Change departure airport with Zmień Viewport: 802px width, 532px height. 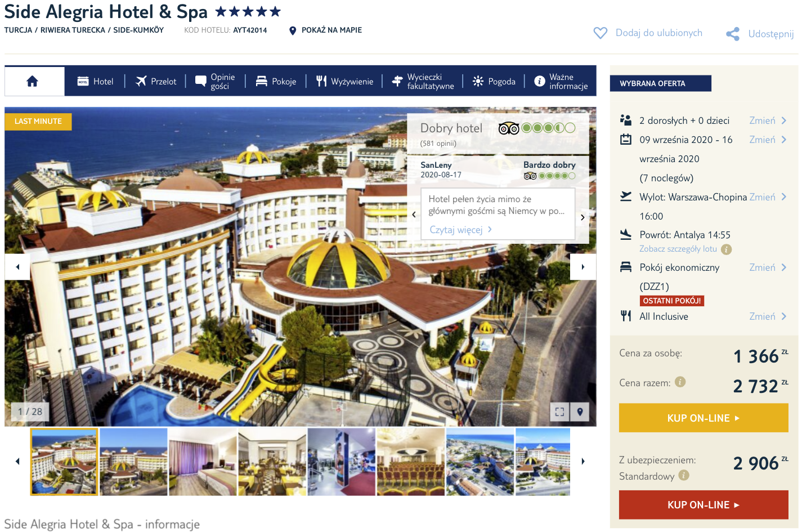762,197
